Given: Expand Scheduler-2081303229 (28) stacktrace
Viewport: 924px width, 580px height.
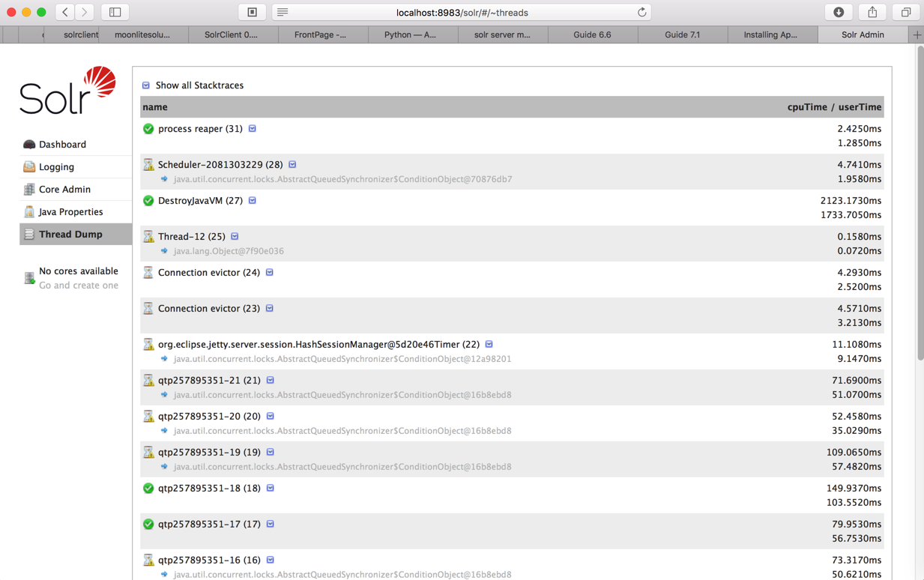Looking at the screenshot, I should coord(293,165).
